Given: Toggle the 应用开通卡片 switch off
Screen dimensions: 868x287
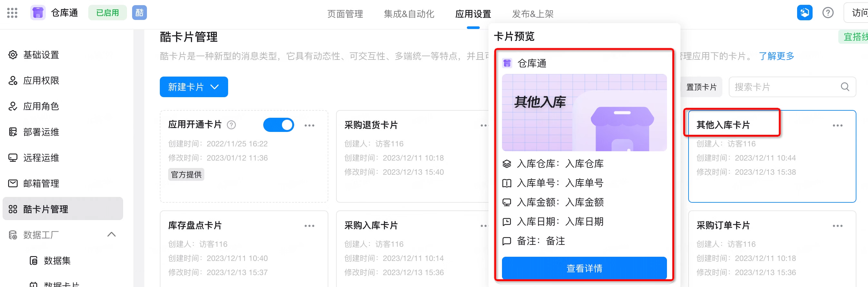Looking at the screenshot, I should (x=278, y=125).
